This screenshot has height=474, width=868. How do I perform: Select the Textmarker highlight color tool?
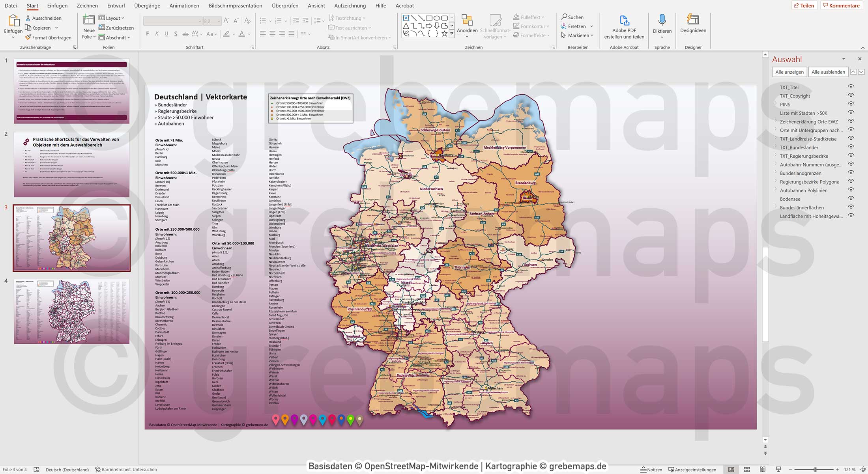pos(226,34)
